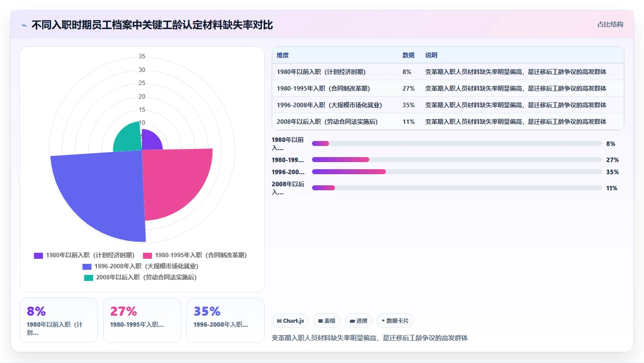Toggle the blue 1996-2008年入职 legend swatch

pos(87,266)
